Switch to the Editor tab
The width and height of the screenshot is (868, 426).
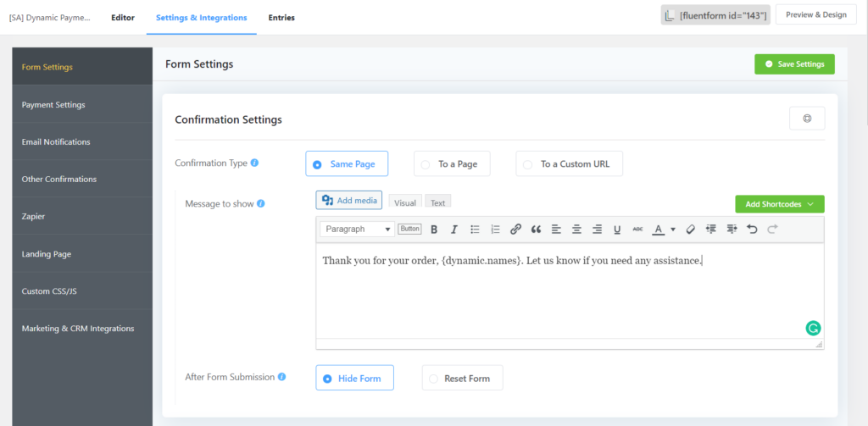[x=123, y=18]
